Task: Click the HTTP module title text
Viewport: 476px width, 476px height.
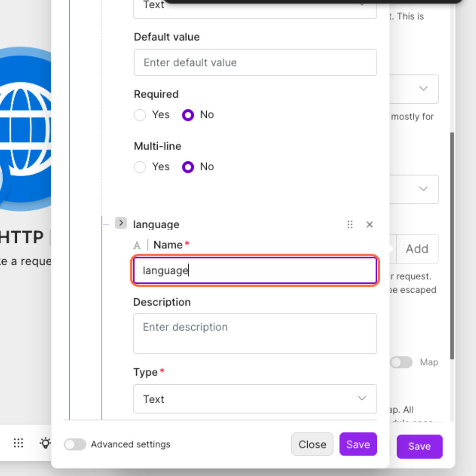Action: click(22, 237)
